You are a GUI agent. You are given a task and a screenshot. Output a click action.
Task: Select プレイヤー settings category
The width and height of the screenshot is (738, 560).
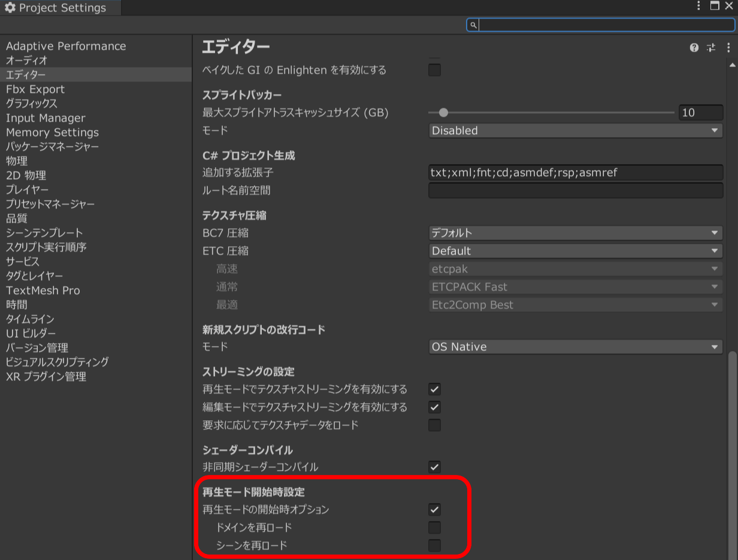(x=27, y=189)
